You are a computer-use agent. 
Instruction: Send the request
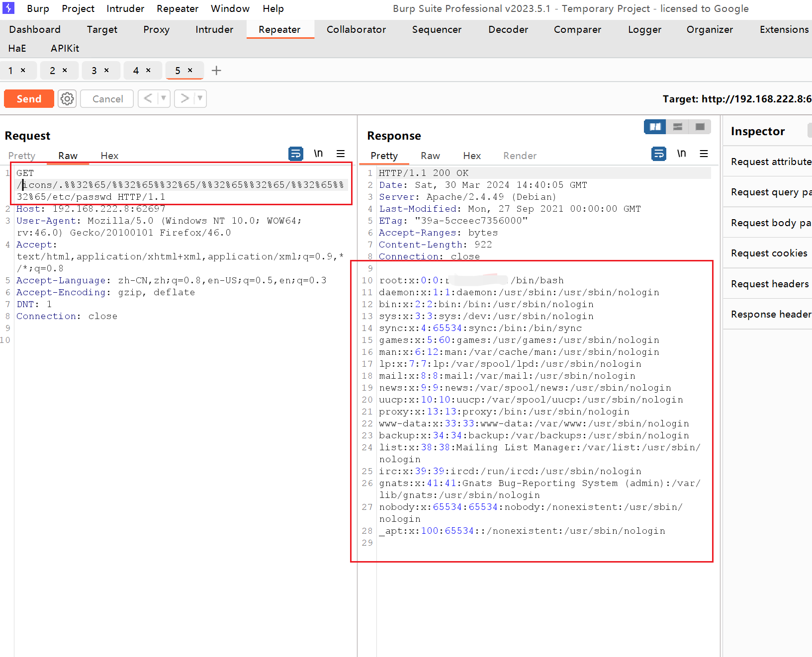(x=29, y=99)
